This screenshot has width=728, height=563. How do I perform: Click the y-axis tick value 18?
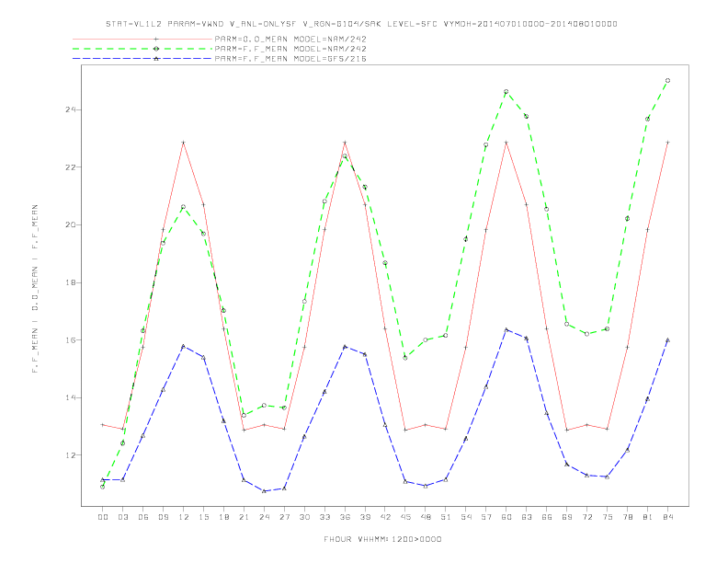coord(71,282)
